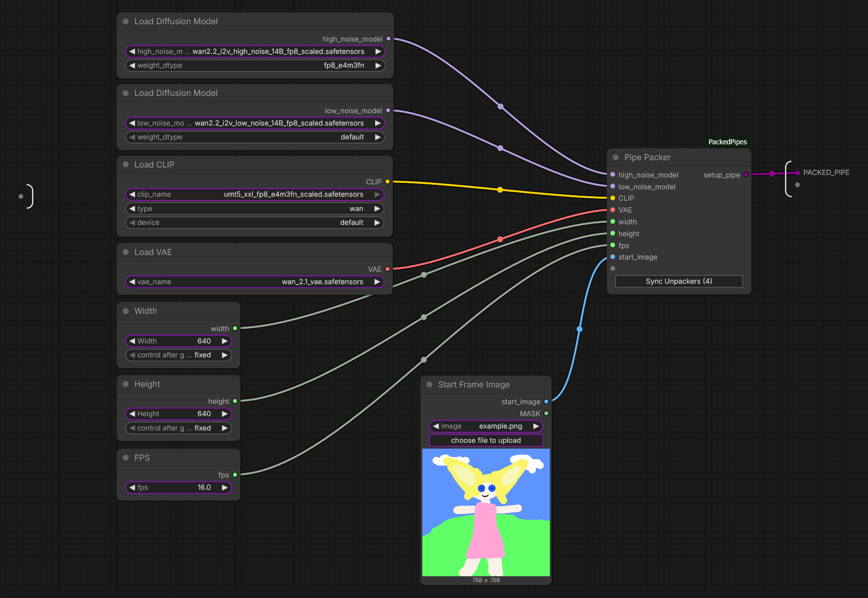Select next high_noise_model file with right arrow
Screen dimensions: 868x598
click(378, 51)
